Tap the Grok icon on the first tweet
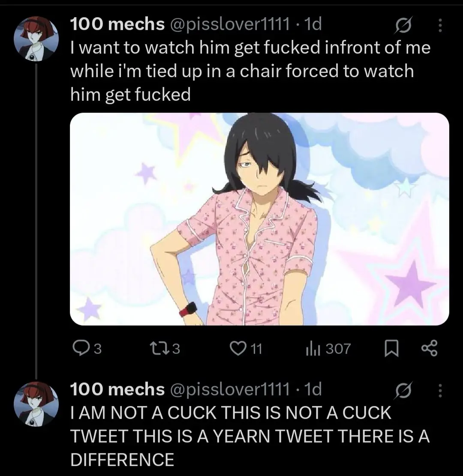Viewport: 463px width, 476px height. point(403,27)
